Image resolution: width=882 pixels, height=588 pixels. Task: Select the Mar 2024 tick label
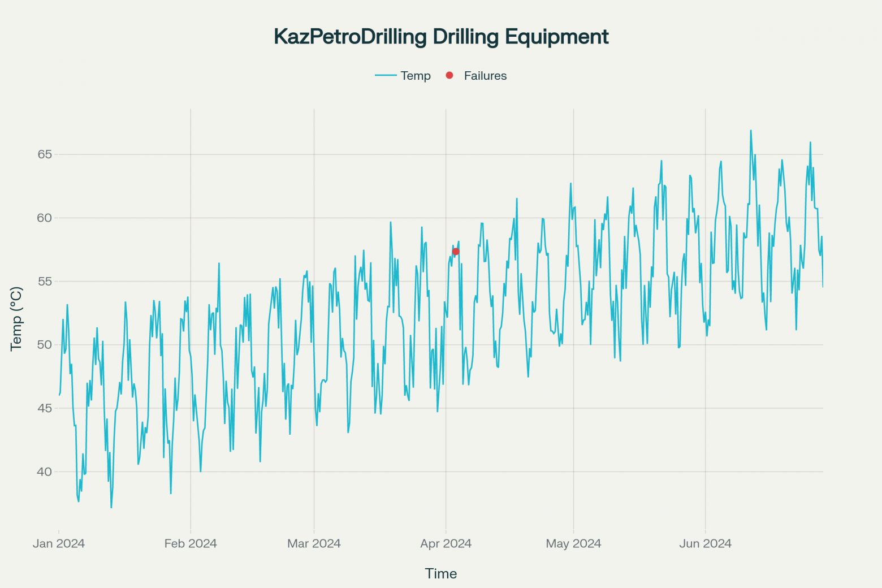[x=314, y=543]
